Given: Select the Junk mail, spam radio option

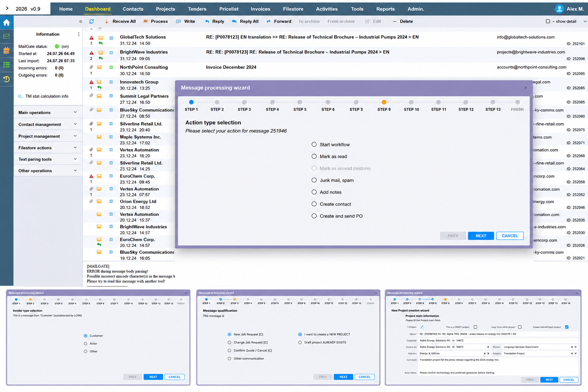Looking at the screenshot, I should 314,180.
